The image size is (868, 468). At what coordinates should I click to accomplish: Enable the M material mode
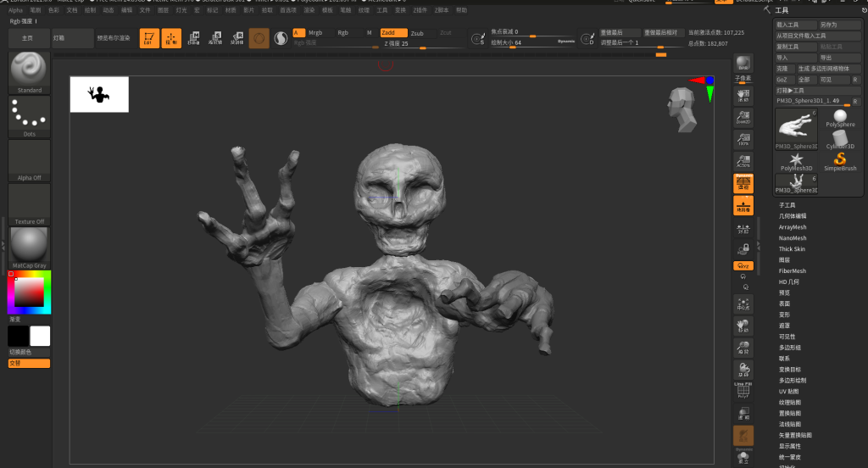370,33
